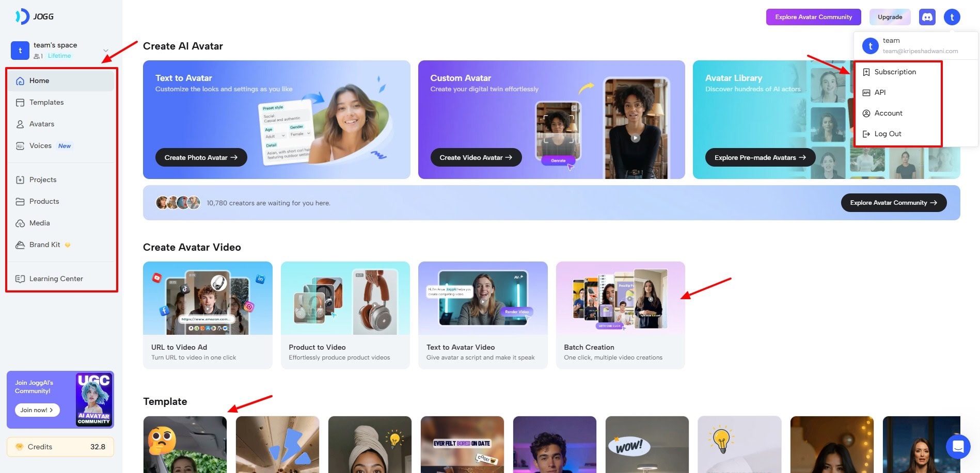The image size is (980, 473).
Task: Open the Learning Center
Action: (61, 279)
